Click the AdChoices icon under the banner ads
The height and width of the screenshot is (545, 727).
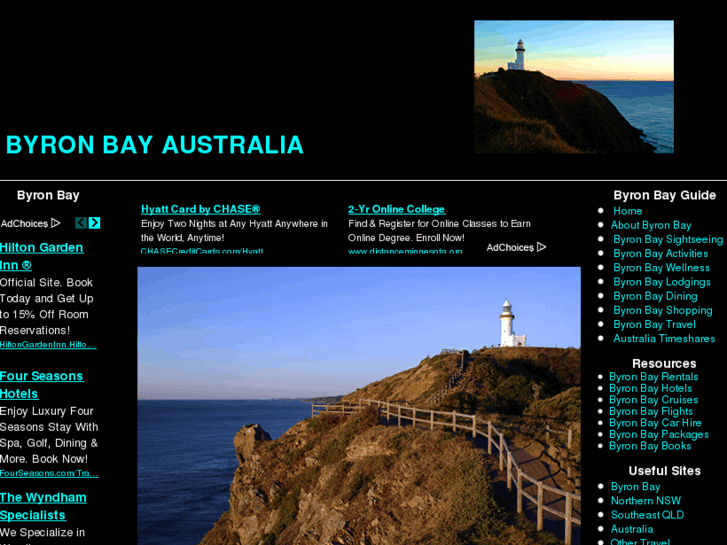tap(541, 247)
